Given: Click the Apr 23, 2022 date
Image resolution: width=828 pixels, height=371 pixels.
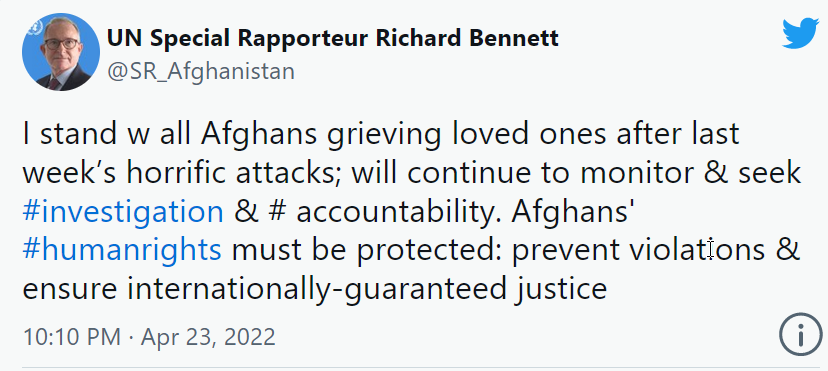Looking at the screenshot, I should [208, 337].
